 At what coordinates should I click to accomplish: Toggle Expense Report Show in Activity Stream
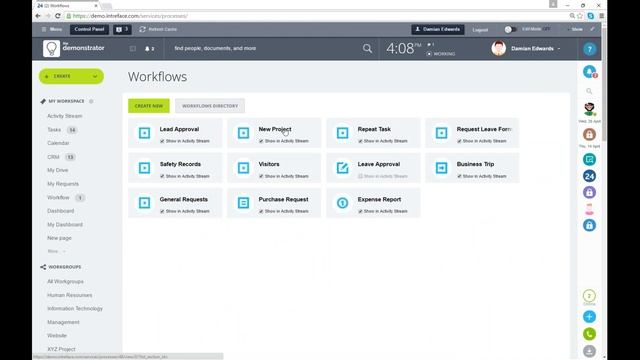tap(360, 211)
